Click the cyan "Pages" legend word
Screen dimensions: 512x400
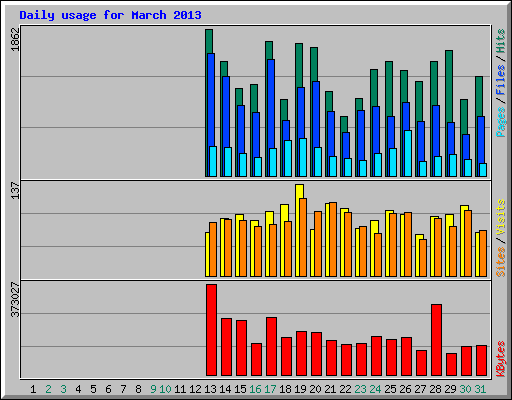(500, 122)
